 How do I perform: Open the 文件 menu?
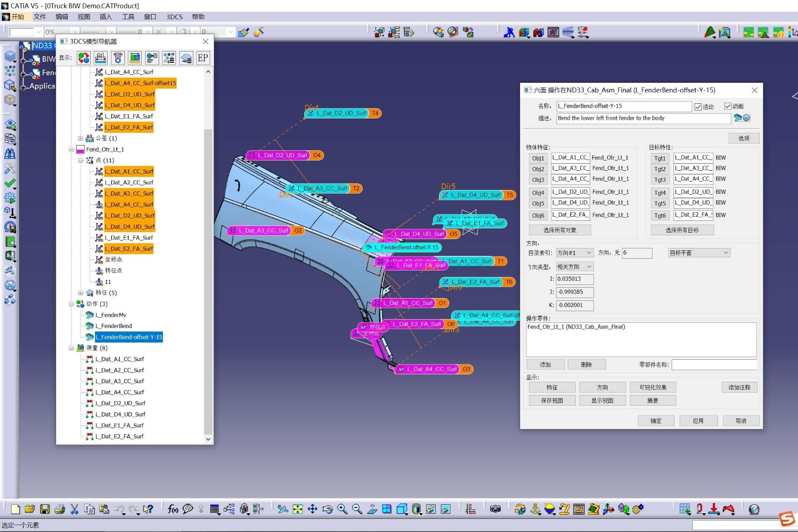[40, 17]
